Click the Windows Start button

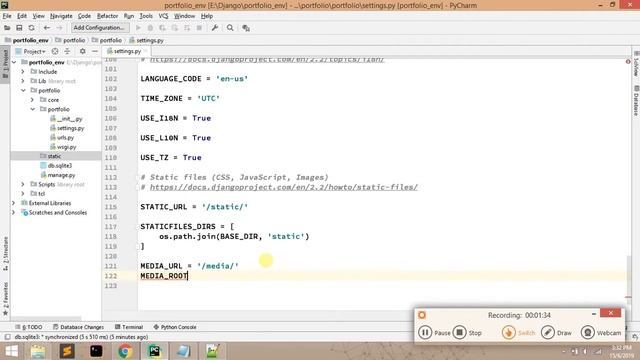click(x=11, y=351)
